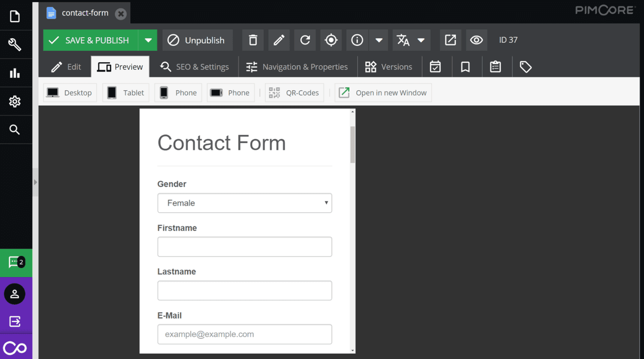Reload the document with refresh icon
Image resolution: width=644 pixels, height=359 pixels.
pos(305,40)
